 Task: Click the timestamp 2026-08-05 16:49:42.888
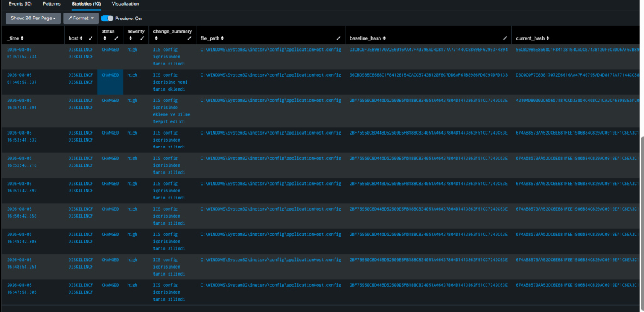[x=22, y=238]
